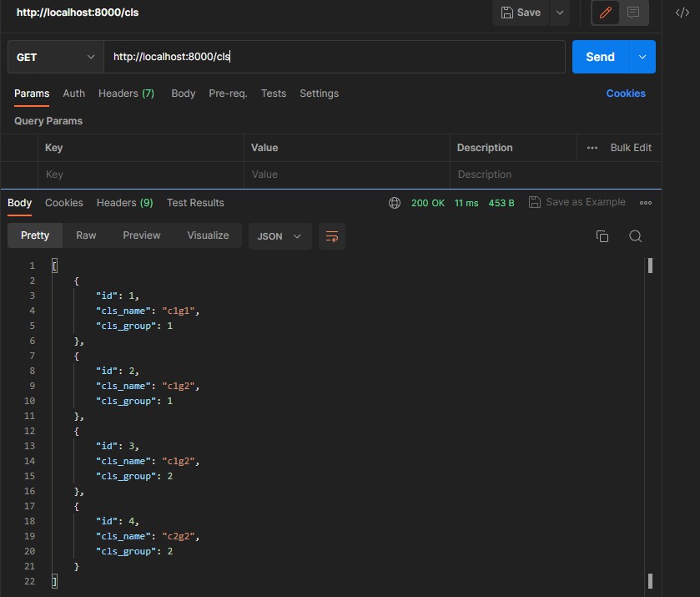Click the query param Description field
Image resolution: width=700 pixels, height=597 pixels.
click(556, 175)
